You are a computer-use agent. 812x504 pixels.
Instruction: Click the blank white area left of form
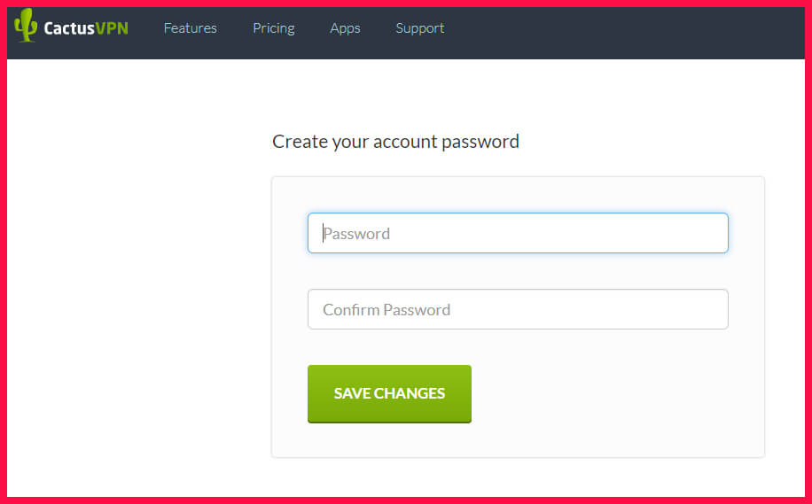(x=133, y=292)
